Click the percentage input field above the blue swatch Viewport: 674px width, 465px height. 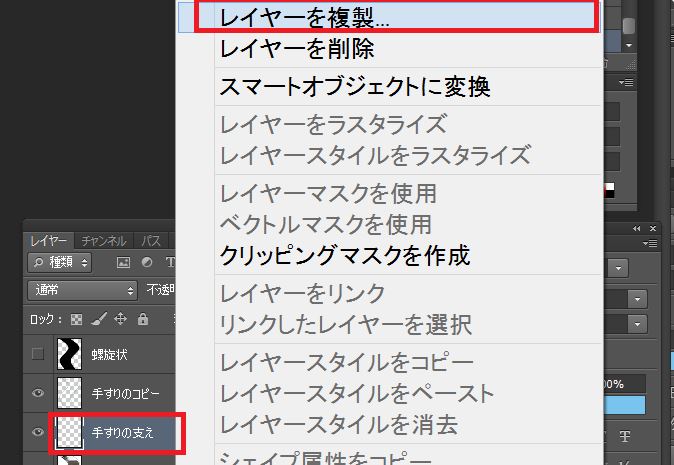click(625, 384)
